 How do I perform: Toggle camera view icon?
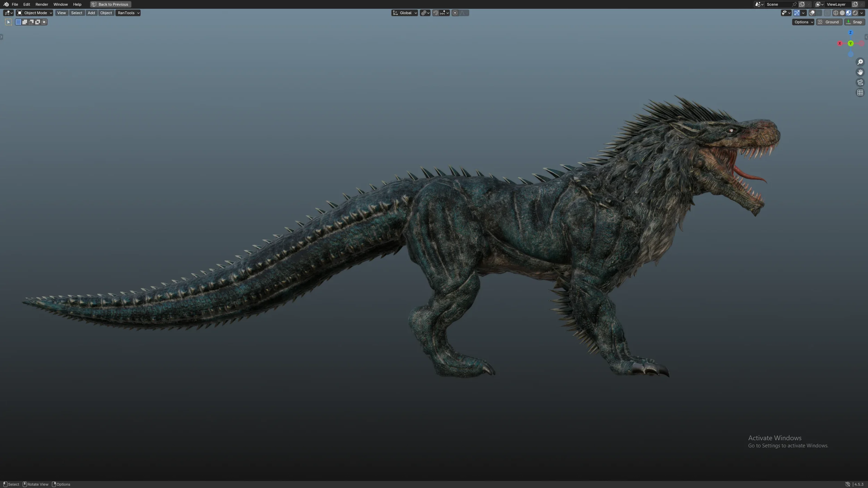click(860, 83)
